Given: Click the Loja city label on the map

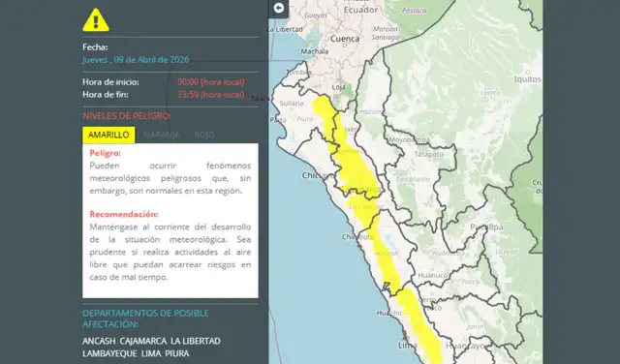Looking at the screenshot, I should coord(338,87).
